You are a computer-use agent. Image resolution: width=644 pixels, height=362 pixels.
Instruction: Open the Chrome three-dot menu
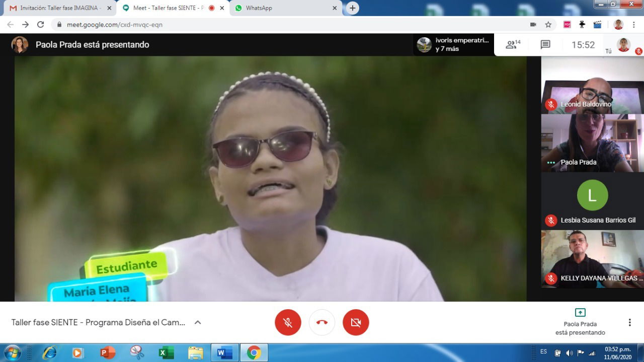pyautogui.click(x=633, y=24)
